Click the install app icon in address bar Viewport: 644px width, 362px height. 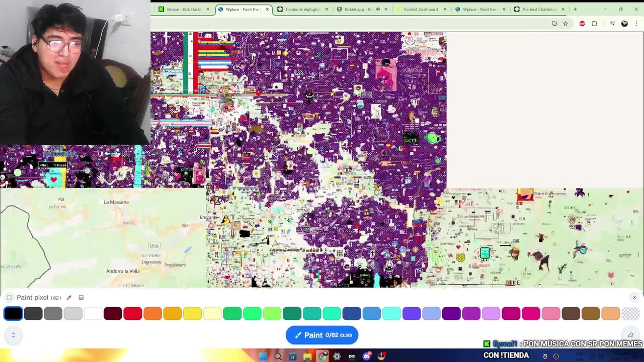554,24
